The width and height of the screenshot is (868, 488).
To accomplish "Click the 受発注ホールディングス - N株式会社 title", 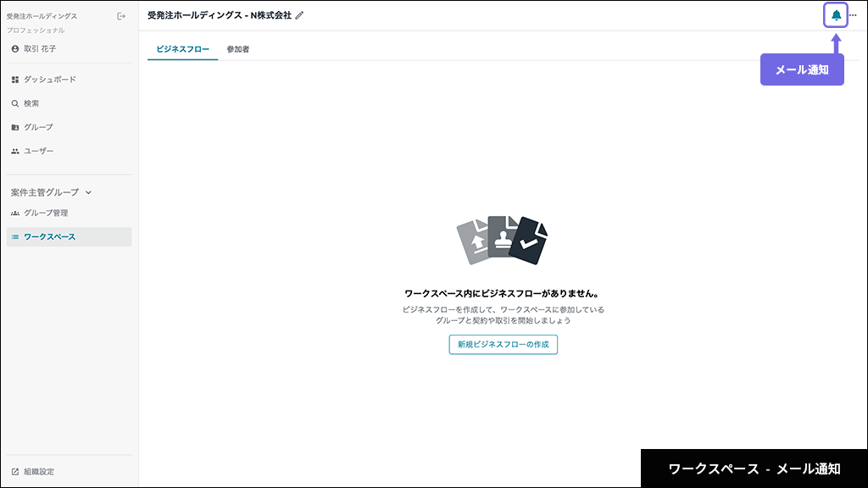I will [220, 15].
